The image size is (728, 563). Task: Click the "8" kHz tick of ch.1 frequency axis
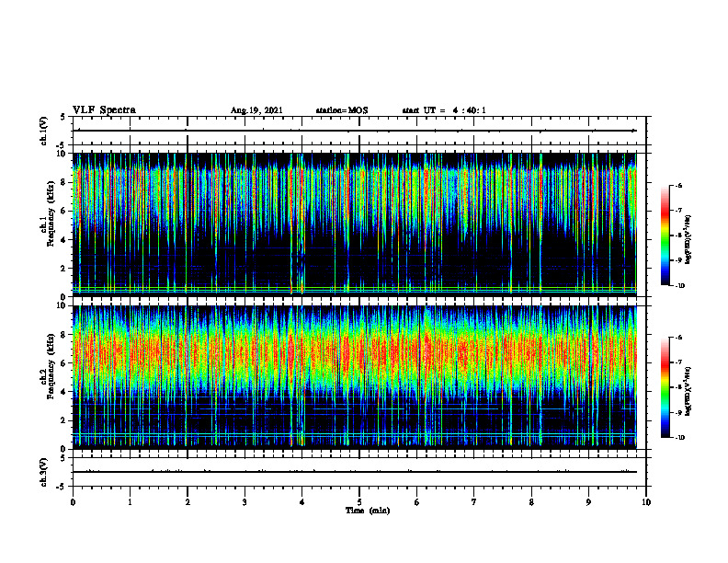coord(63,182)
